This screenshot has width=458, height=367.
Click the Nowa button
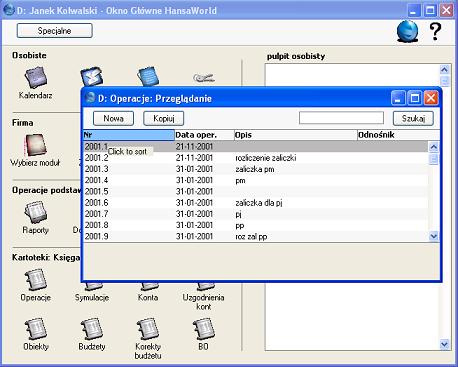pyautogui.click(x=113, y=118)
